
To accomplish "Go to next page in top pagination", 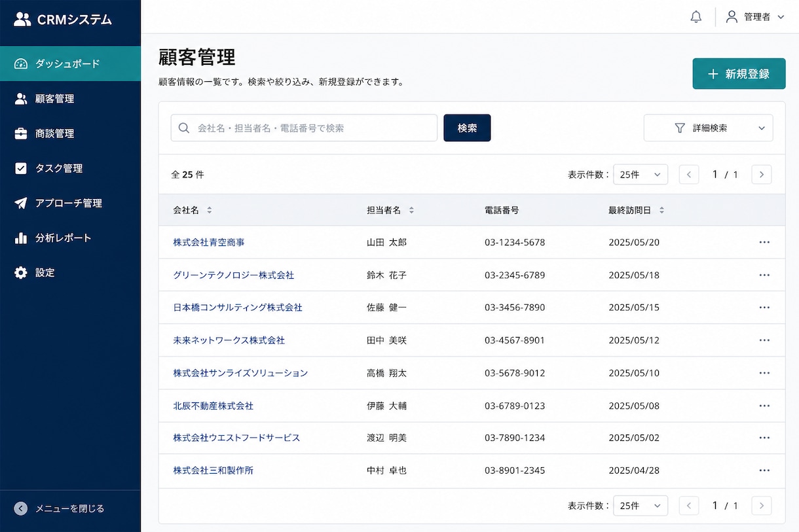I will pyautogui.click(x=761, y=174).
